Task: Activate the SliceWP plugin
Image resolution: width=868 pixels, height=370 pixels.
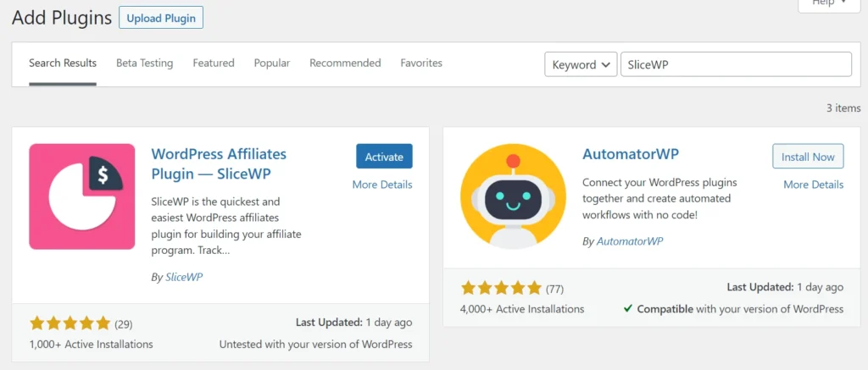Action: [x=384, y=157]
